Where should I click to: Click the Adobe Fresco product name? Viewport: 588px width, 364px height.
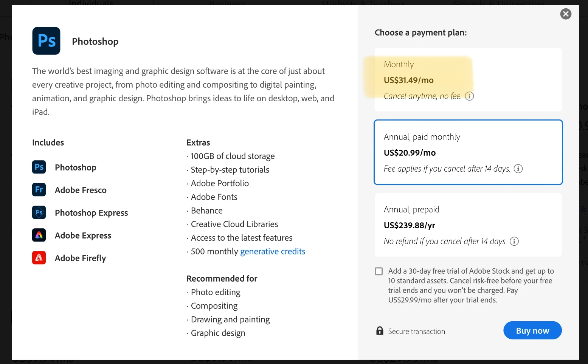coord(81,190)
